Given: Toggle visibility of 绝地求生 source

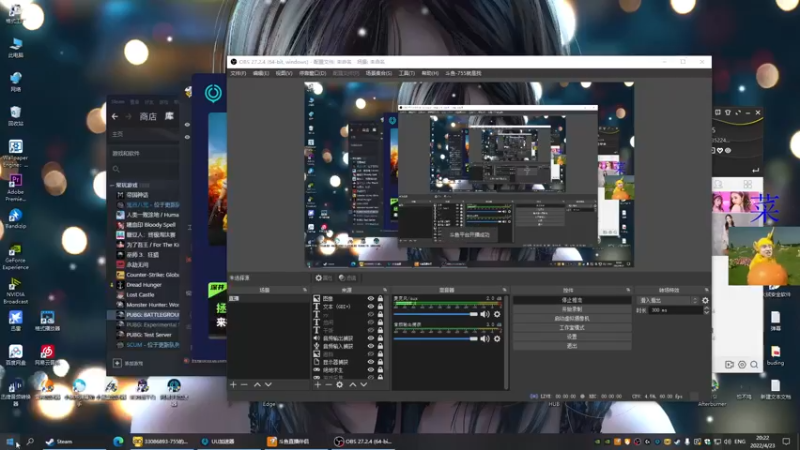Looking at the screenshot, I should [371, 370].
